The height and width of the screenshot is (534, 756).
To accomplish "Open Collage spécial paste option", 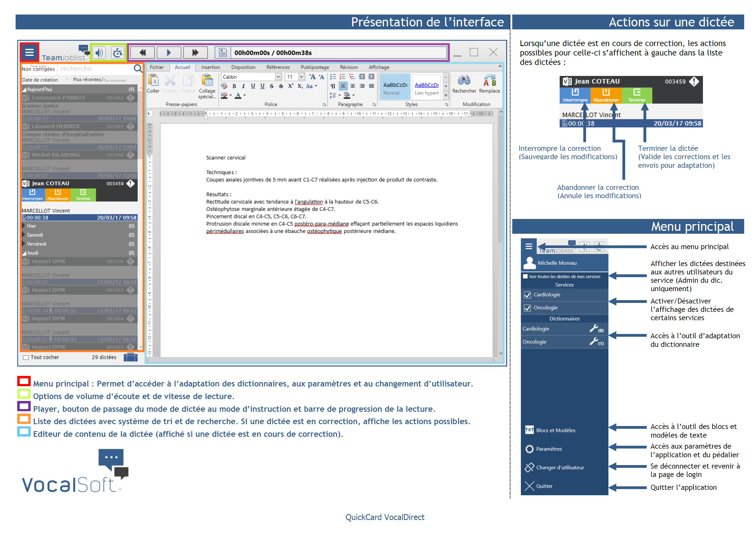I will [x=207, y=86].
